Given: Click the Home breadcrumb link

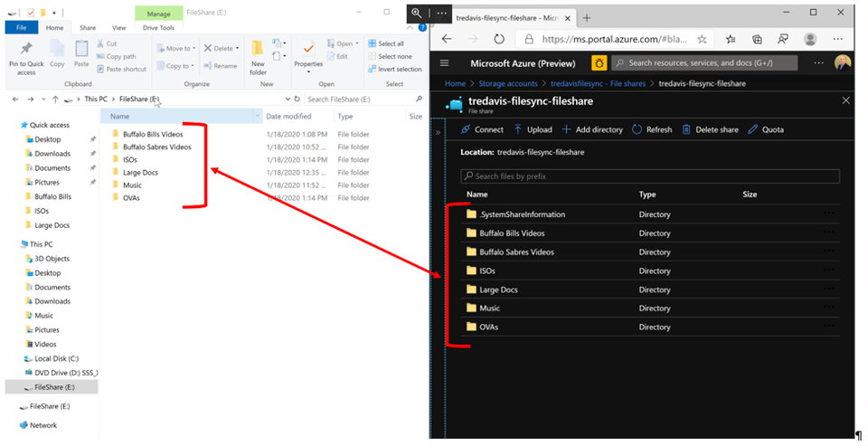Looking at the screenshot, I should 455,83.
